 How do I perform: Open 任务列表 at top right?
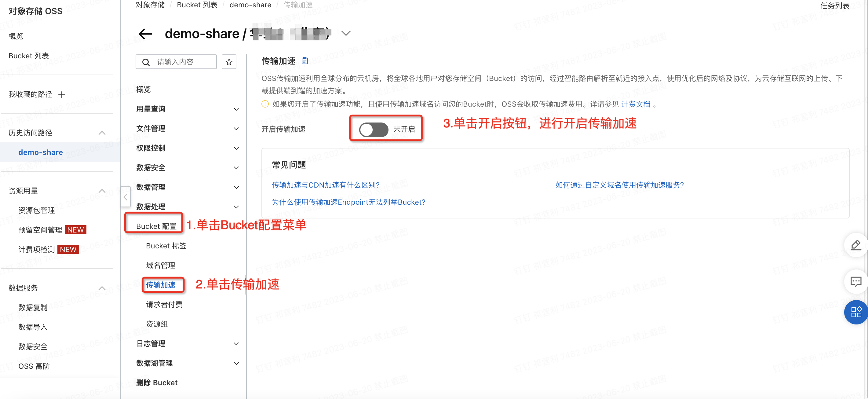(x=834, y=6)
